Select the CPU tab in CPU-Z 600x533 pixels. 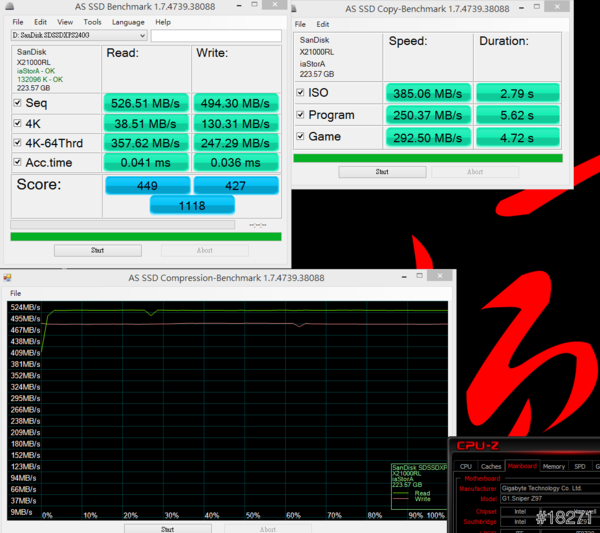(x=465, y=466)
